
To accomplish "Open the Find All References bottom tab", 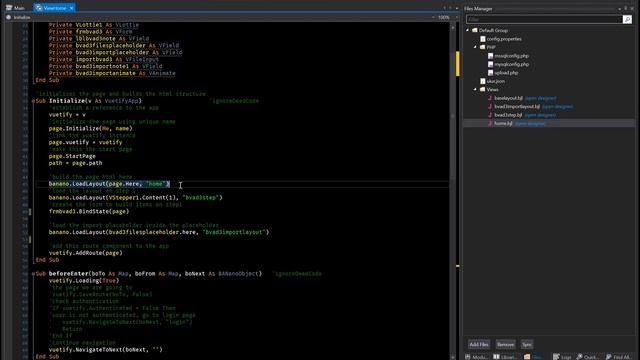I will pos(618,357).
